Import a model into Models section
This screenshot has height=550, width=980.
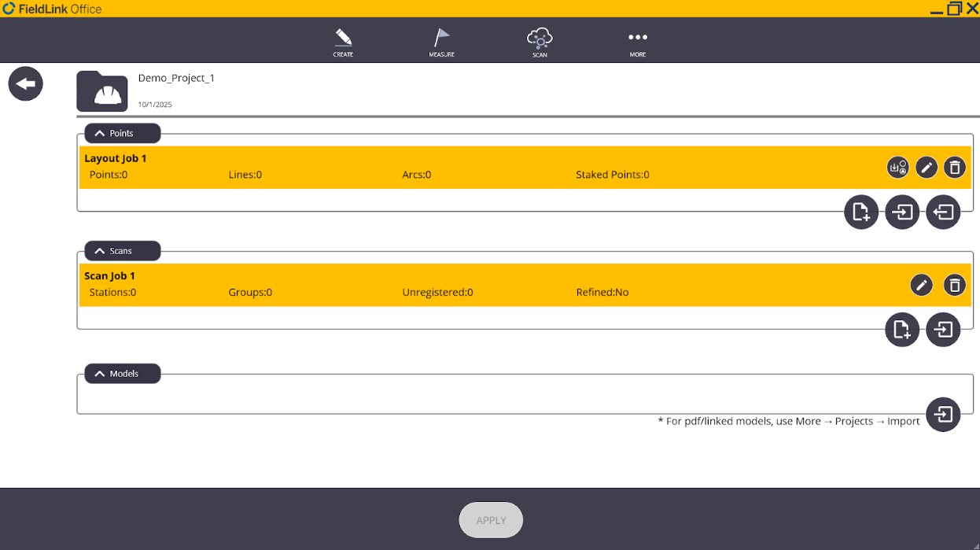[943, 415]
